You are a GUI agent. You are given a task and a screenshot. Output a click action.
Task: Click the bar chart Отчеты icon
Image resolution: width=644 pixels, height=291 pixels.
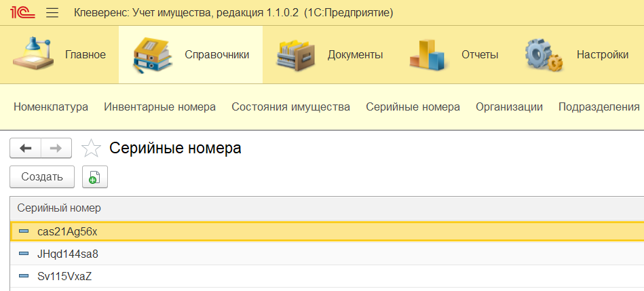click(x=427, y=54)
